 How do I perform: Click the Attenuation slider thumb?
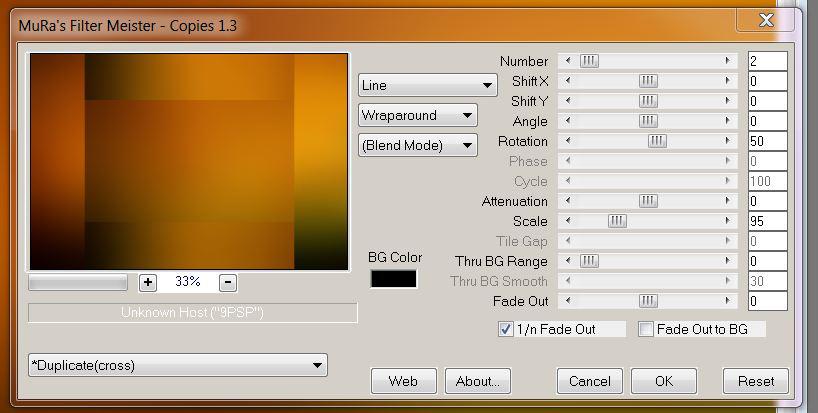648,201
